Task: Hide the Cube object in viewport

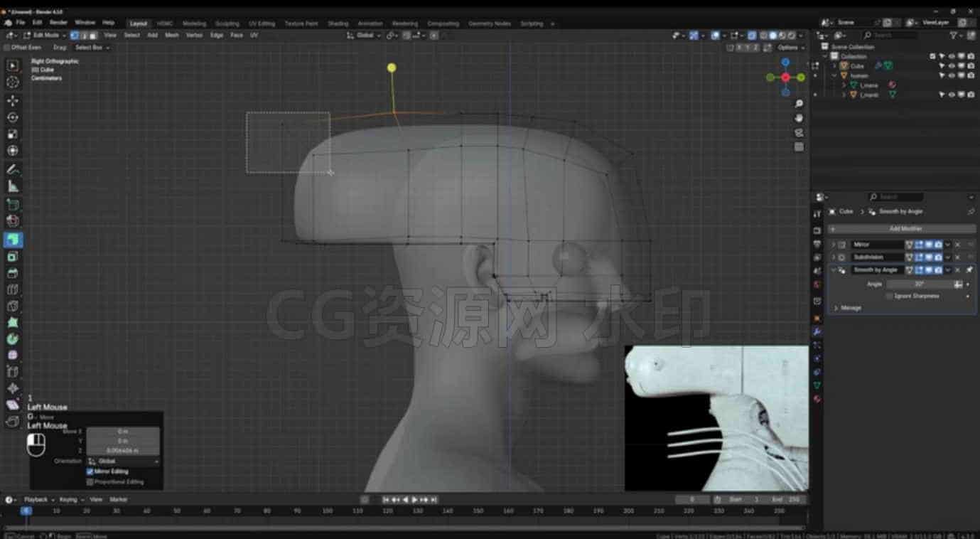Action: pos(952,66)
